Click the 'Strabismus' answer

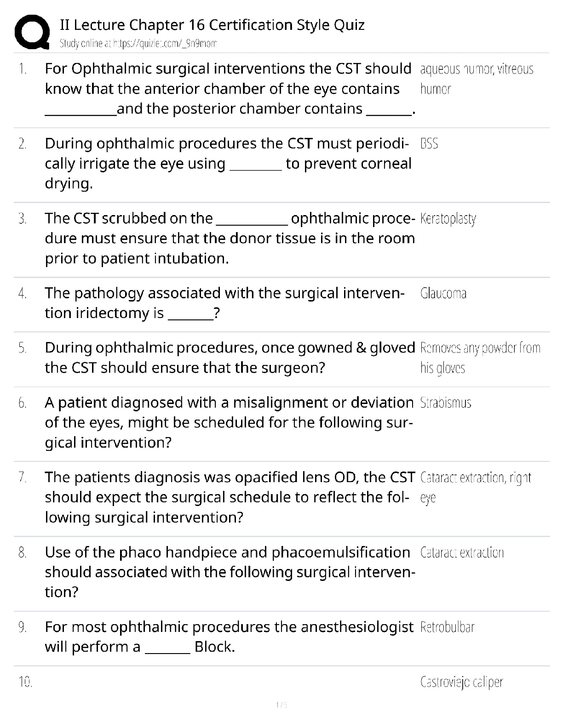pyautogui.click(x=446, y=403)
